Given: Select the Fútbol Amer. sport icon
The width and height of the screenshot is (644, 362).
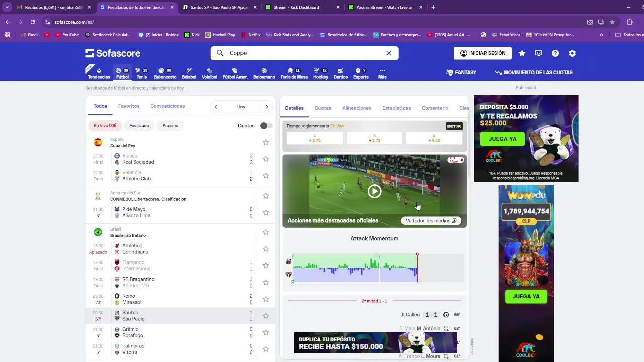Looking at the screenshot, I should [235, 73].
